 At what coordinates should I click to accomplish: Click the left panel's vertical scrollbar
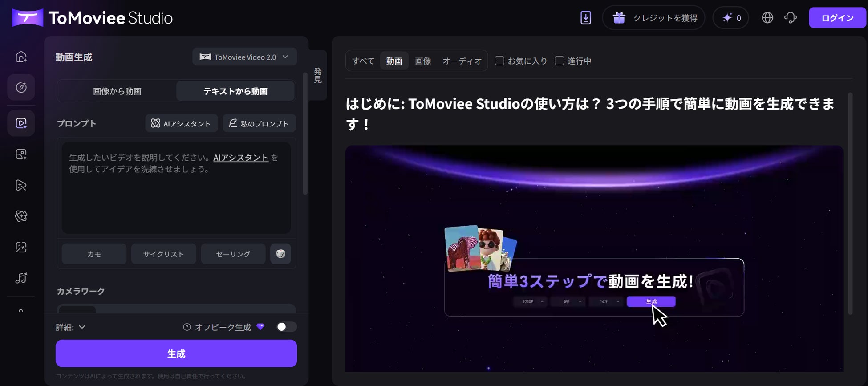pyautogui.click(x=305, y=134)
